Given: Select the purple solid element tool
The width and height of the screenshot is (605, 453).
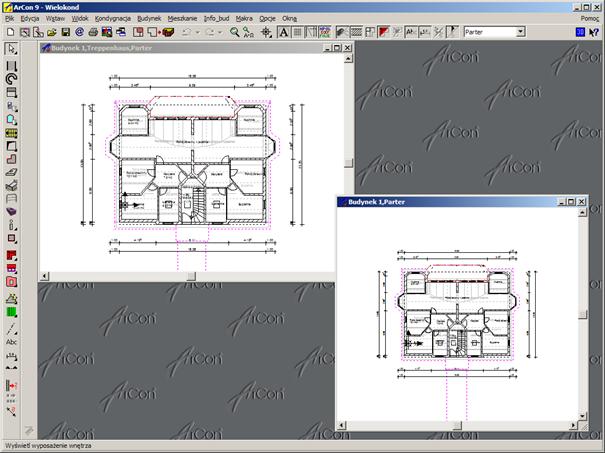Looking at the screenshot, I should [x=12, y=212].
